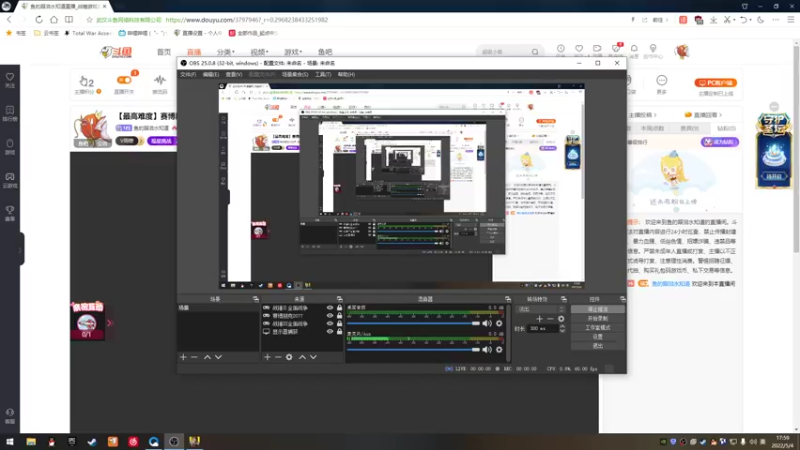Image resolution: width=800 pixels, height=450 pixels.
Task: Move the selected OBS source up
Action: [302, 357]
